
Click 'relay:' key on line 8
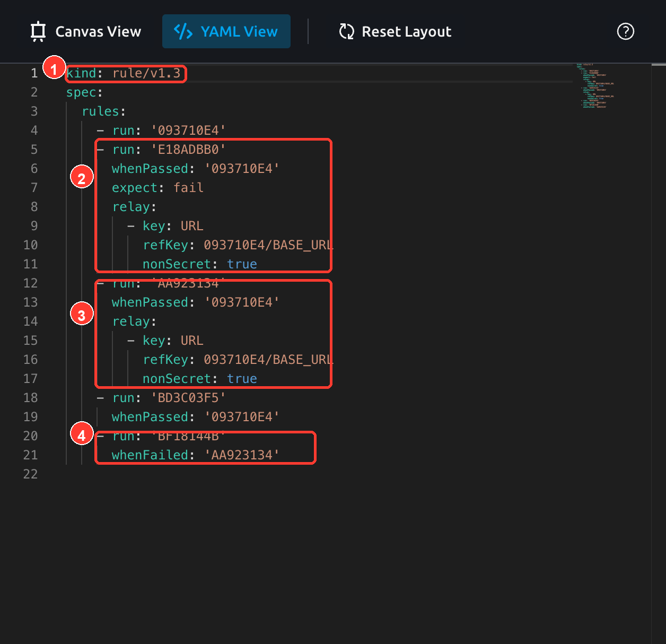tap(134, 207)
